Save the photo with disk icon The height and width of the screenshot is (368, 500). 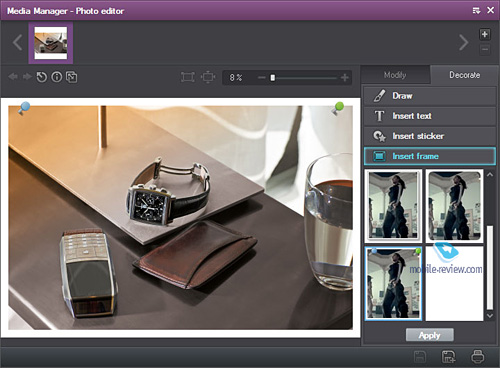click(420, 357)
